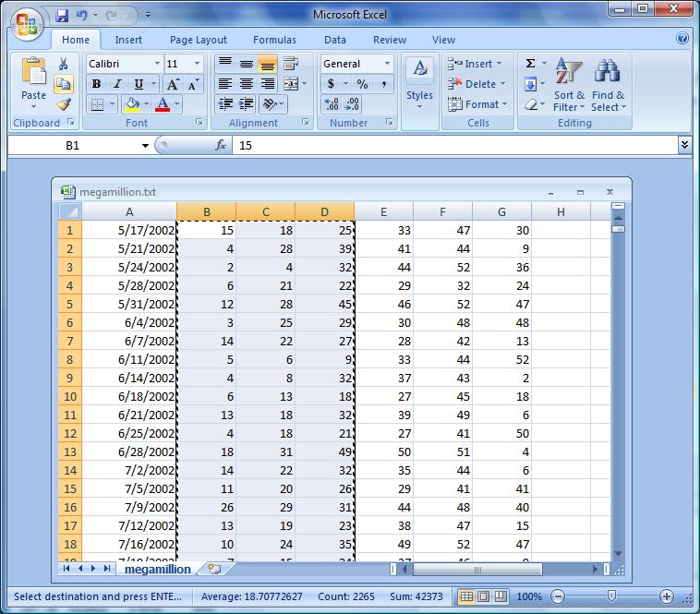
Task: Insert a new worksheet tab
Action: pyautogui.click(x=215, y=569)
